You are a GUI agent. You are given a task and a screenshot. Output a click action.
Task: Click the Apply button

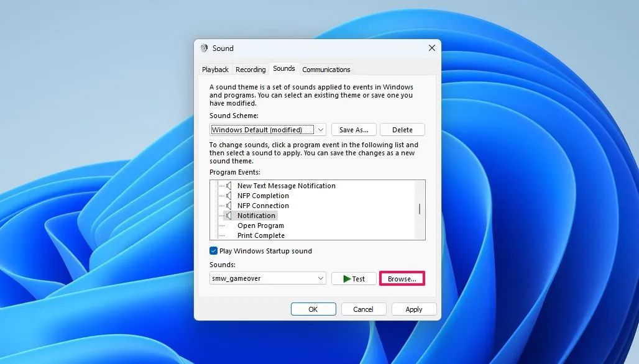point(414,309)
